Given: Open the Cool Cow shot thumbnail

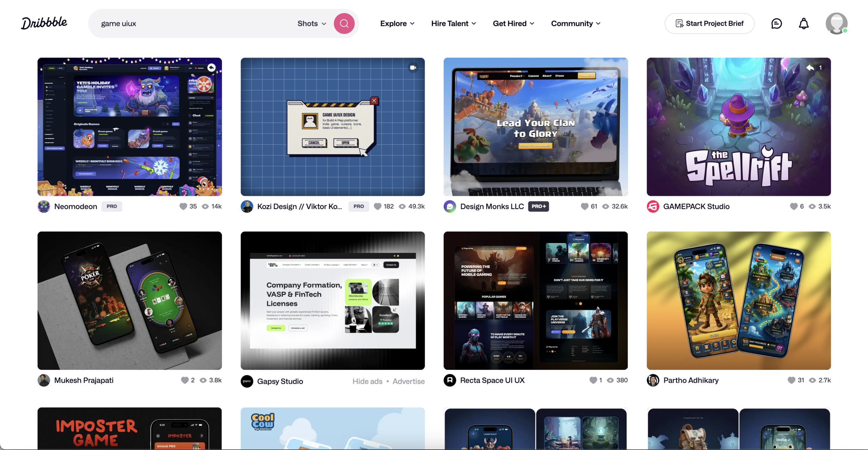Looking at the screenshot, I should [333, 428].
